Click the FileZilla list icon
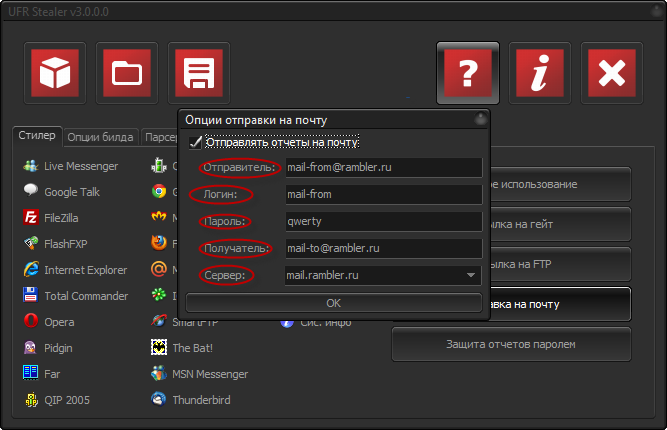The image size is (667, 430). [31, 217]
